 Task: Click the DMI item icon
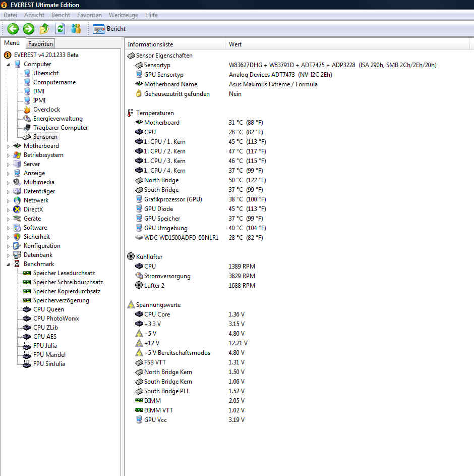[27, 91]
